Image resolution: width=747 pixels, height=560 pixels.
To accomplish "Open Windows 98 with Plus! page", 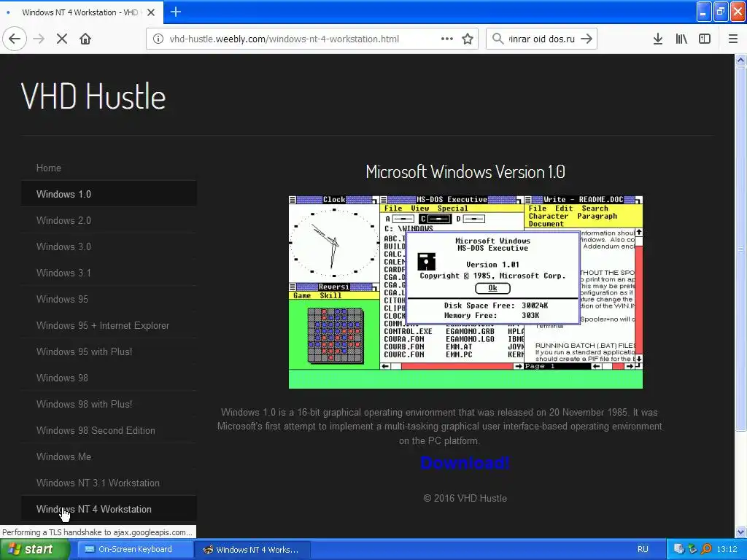I will (x=109, y=404).
